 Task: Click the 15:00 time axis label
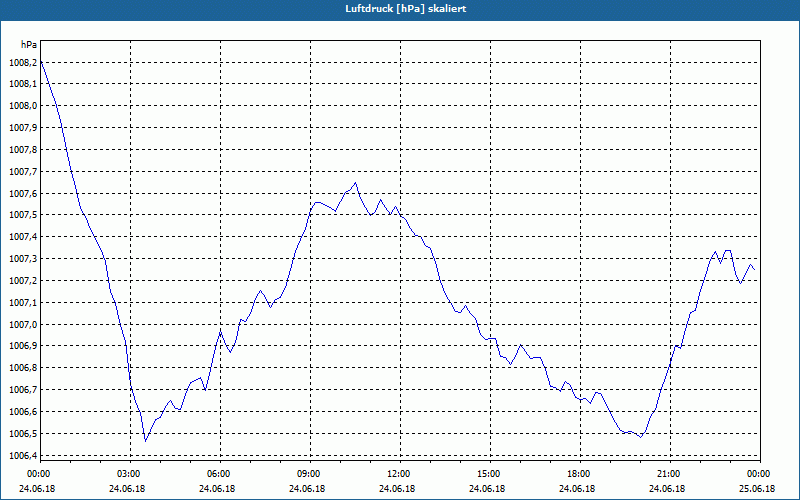point(490,474)
